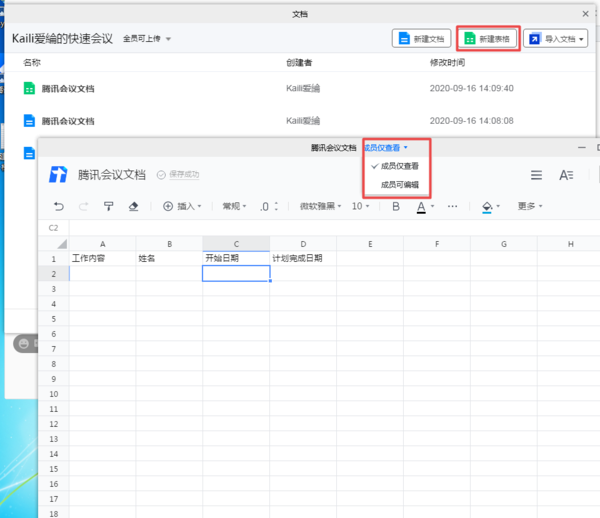
Task: Click the ellipsis more options icon
Action: 452,206
